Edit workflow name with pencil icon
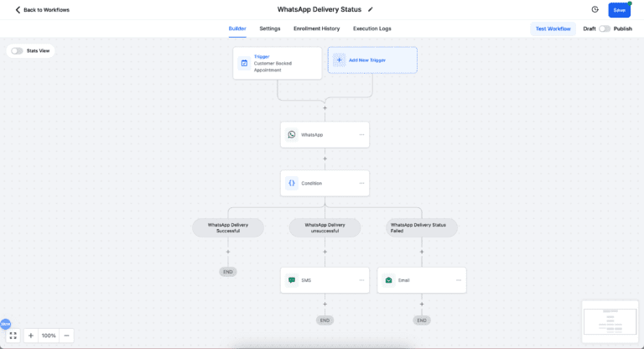This screenshot has height=349, width=644. click(371, 9)
